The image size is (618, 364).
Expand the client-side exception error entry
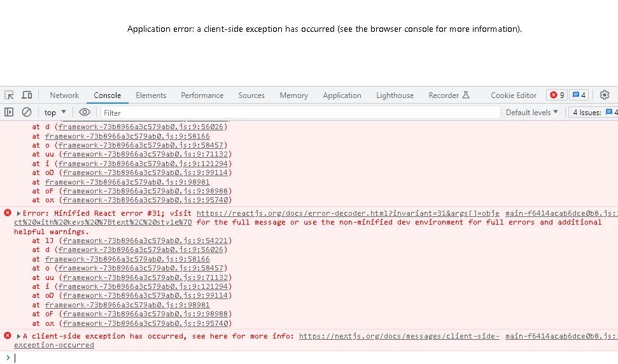(x=18, y=336)
